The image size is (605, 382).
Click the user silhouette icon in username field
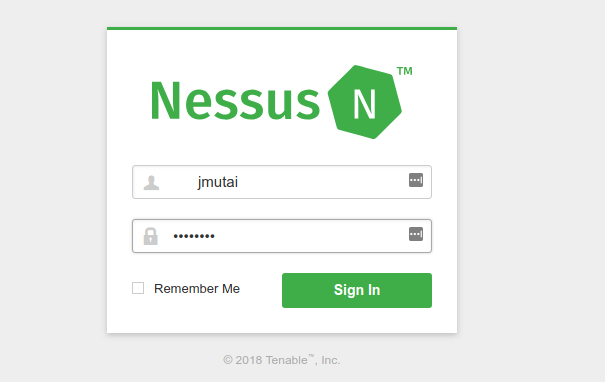[x=151, y=183]
